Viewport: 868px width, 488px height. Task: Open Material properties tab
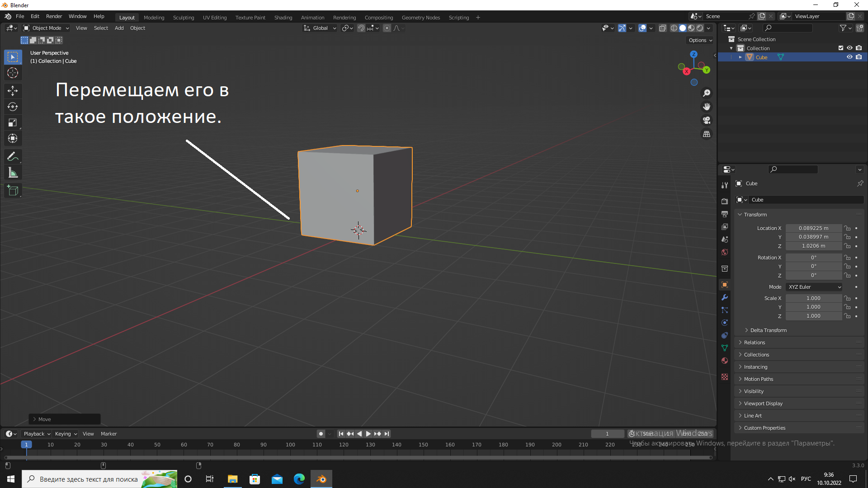(x=725, y=361)
